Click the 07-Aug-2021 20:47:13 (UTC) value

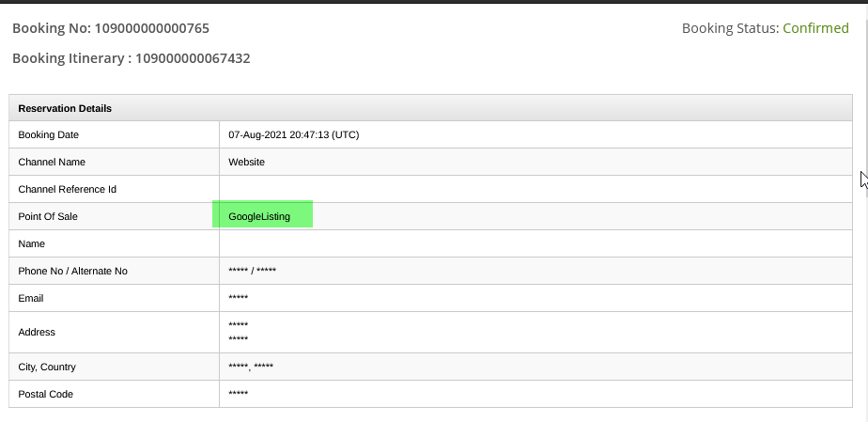pos(293,134)
